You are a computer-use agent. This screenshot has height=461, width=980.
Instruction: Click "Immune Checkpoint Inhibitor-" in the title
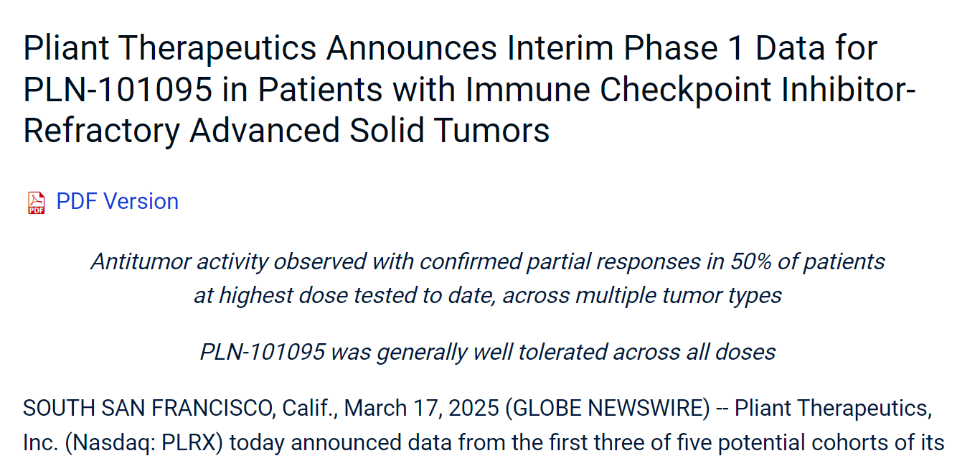coord(690,90)
